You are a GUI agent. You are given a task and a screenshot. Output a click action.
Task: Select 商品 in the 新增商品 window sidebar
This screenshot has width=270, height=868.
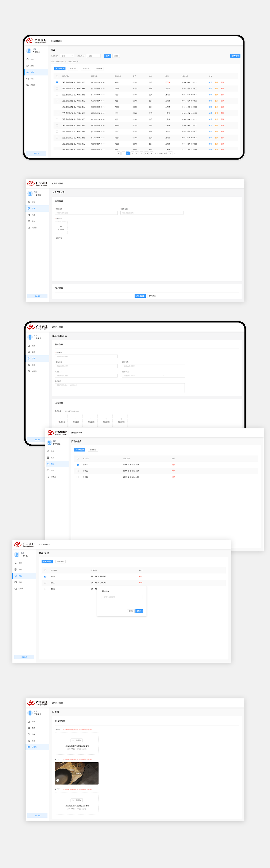click(x=37, y=359)
